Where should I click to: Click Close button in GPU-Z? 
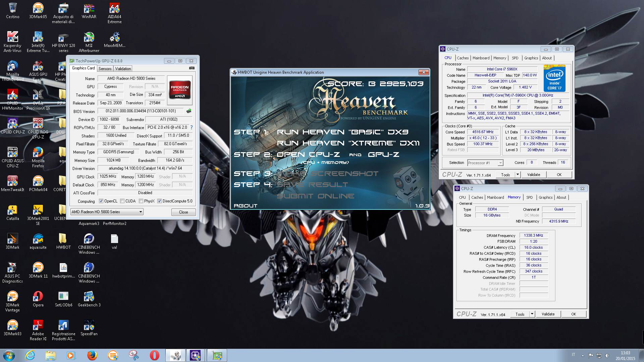[183, 212]
